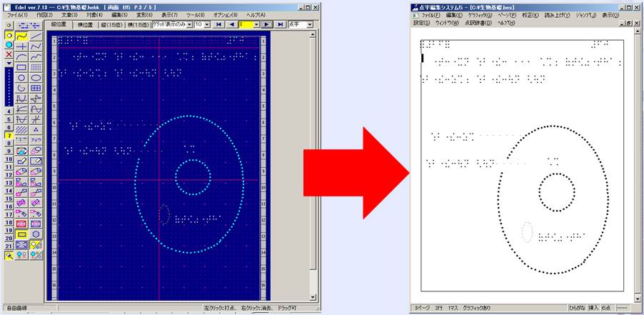The height and width of the screenshot is (315, 644).
Task: Open 校正(K) menu in the braille editor
Action: 530,15
